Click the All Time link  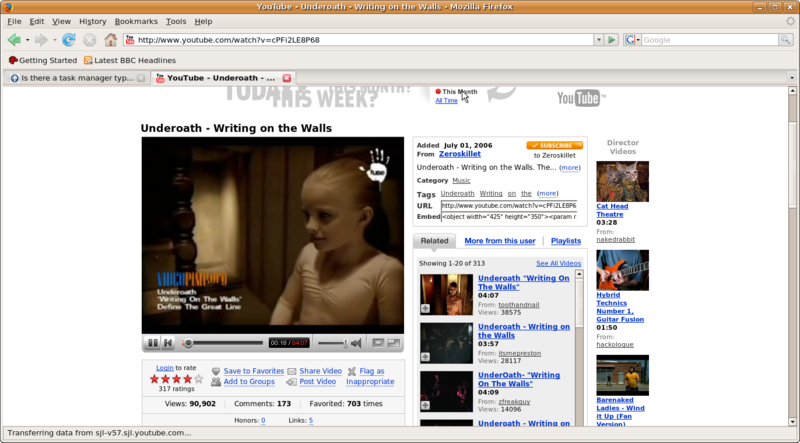pyautogui.click(x=446, y=101)
